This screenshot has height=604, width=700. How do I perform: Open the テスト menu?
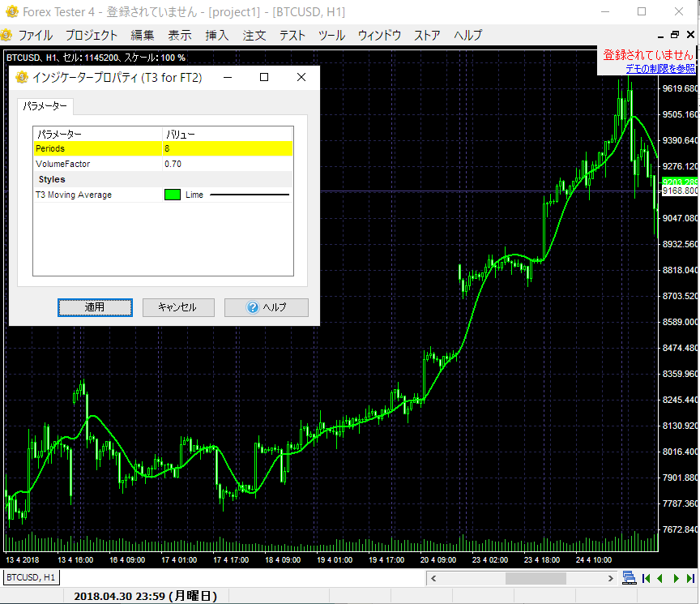[x=292, y=36]
